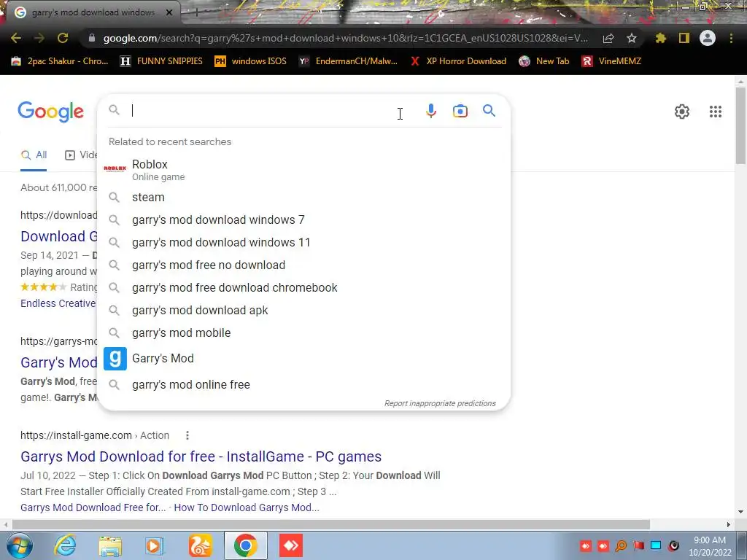Open the three-dot menu beside install-game.com
This screenshot has width=747, height=560.
point(187,435)
